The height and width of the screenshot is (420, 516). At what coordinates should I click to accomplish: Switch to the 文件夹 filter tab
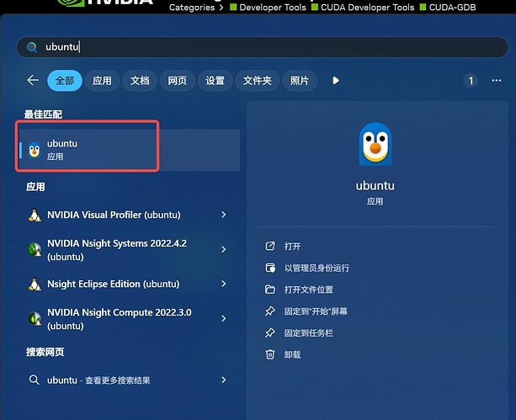(258, 81)
